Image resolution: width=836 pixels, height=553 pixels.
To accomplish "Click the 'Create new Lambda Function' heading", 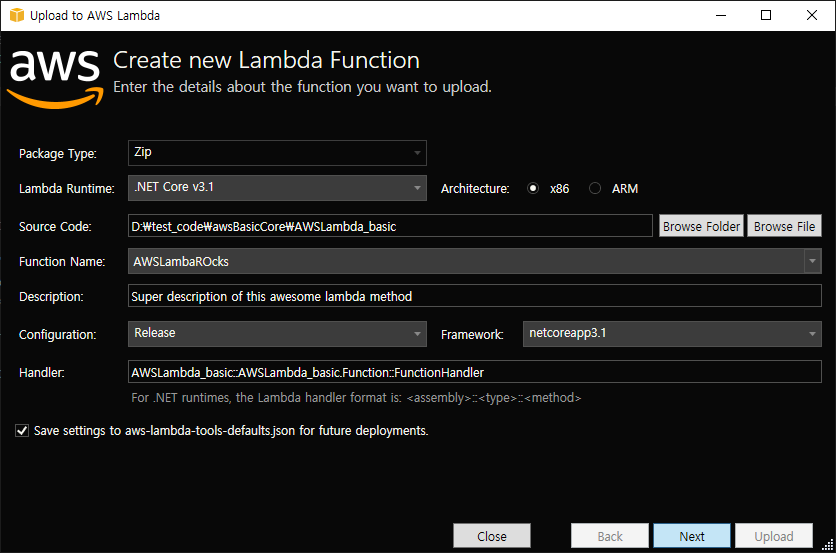I will [x=266, y=60].
